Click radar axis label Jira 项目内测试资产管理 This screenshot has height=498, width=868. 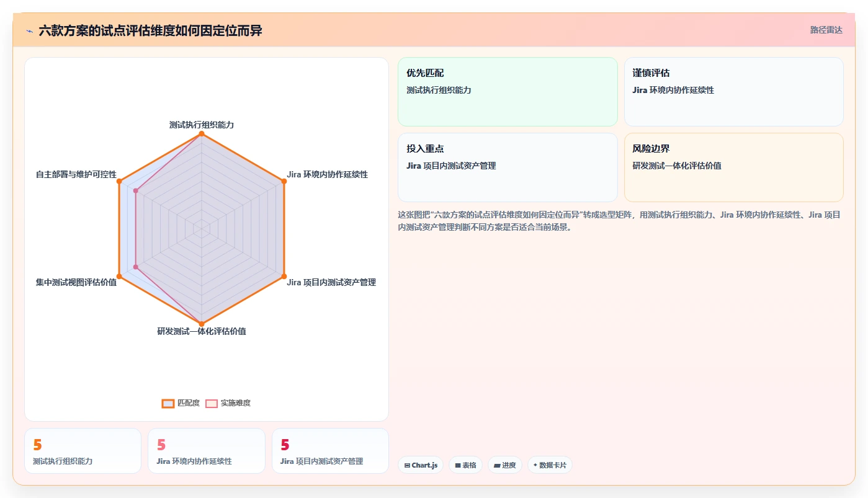pos(331,282)
